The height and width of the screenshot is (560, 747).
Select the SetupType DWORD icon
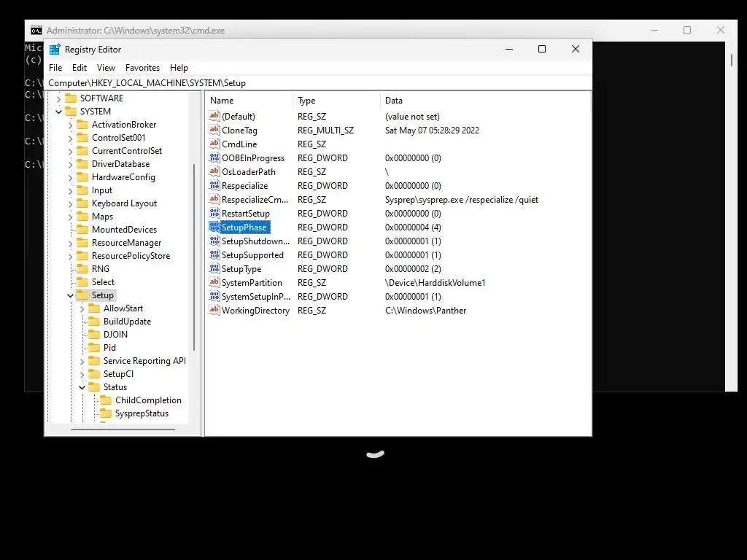tap(214, 268)
